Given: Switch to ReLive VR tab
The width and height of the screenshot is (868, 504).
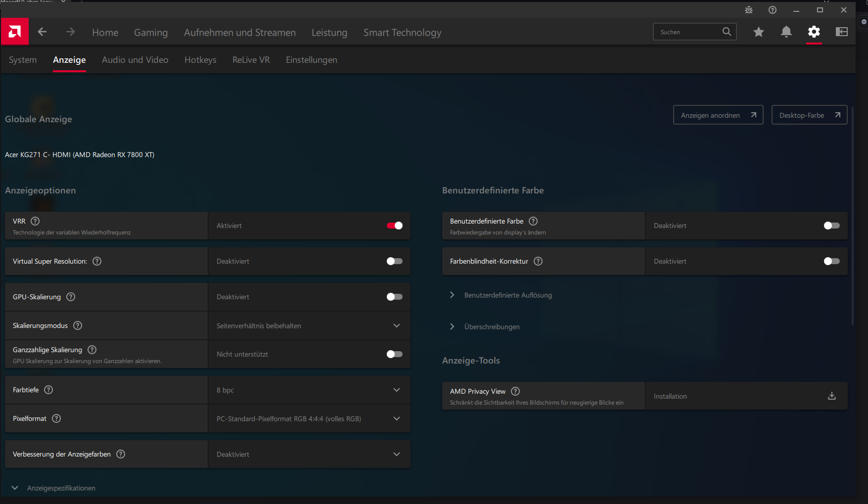Looking at the screenshot, I should (x=251, y=60).
